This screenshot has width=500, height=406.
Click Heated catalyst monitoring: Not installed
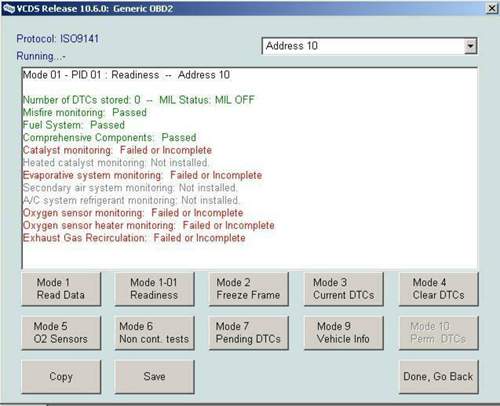pyautogui.click(x=116, y=163)
